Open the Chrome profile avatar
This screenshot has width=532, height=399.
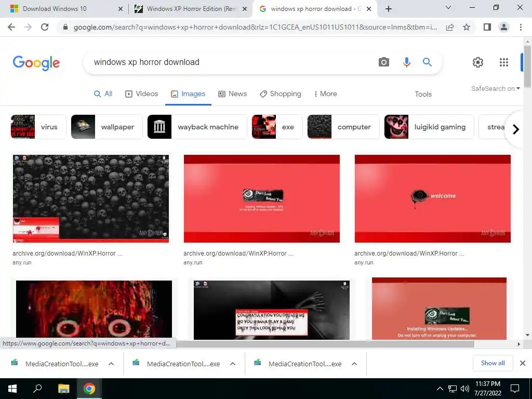pos(504,27)
